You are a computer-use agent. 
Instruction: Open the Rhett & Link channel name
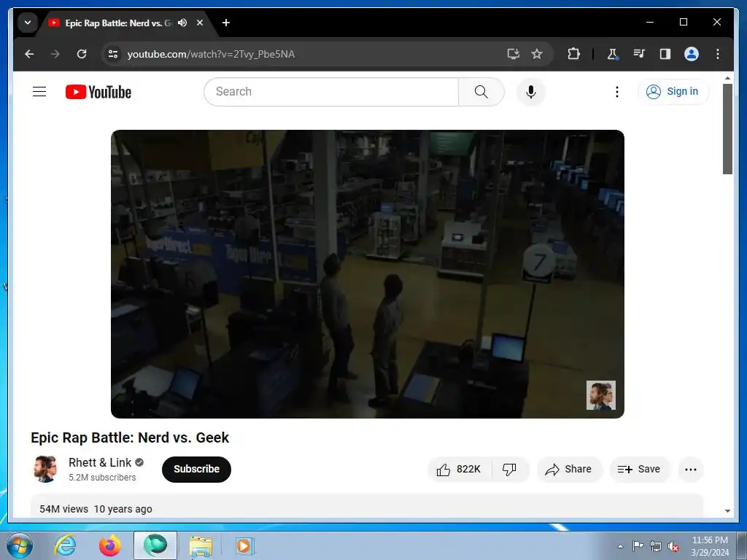tap(100, 462)
